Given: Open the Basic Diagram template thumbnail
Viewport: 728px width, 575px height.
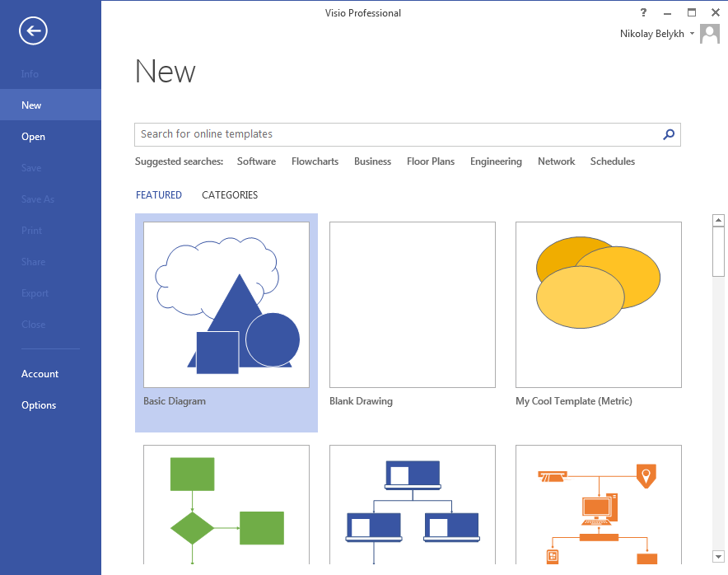Looking at the screenshot, I should [226, 304].
